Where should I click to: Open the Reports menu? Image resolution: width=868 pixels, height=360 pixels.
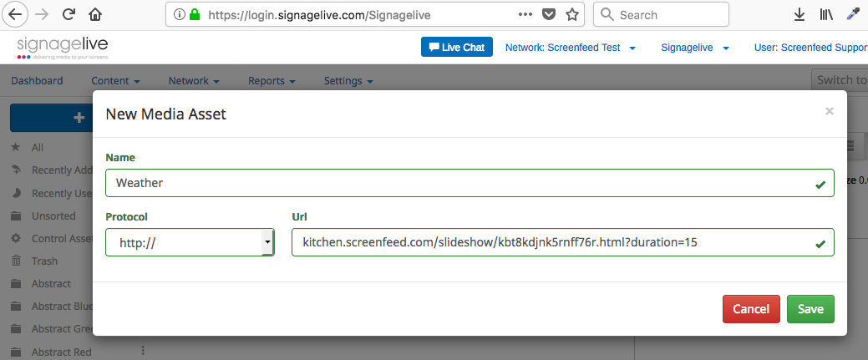pos(272,81)
